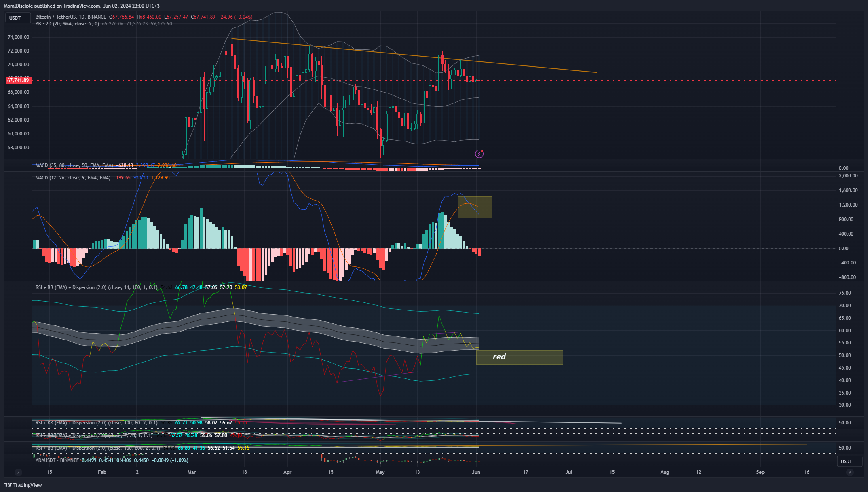868x492 pixels.
Task: Click the Feb label on the time axis
Action: 102,472
